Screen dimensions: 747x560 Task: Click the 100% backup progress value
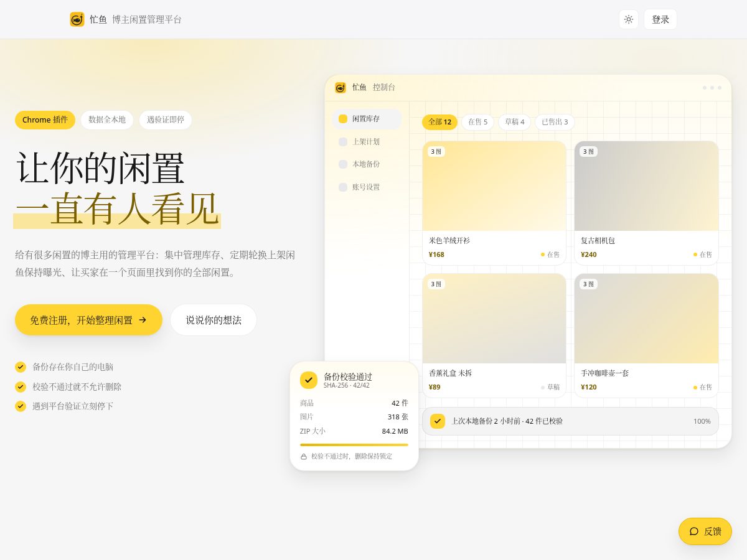(x=702, y=421)
